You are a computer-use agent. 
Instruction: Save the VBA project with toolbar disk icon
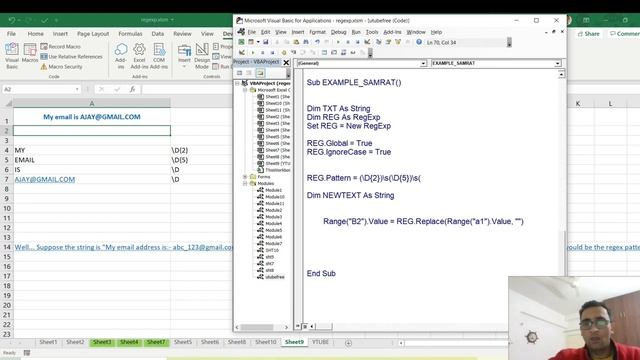[266, 42]
